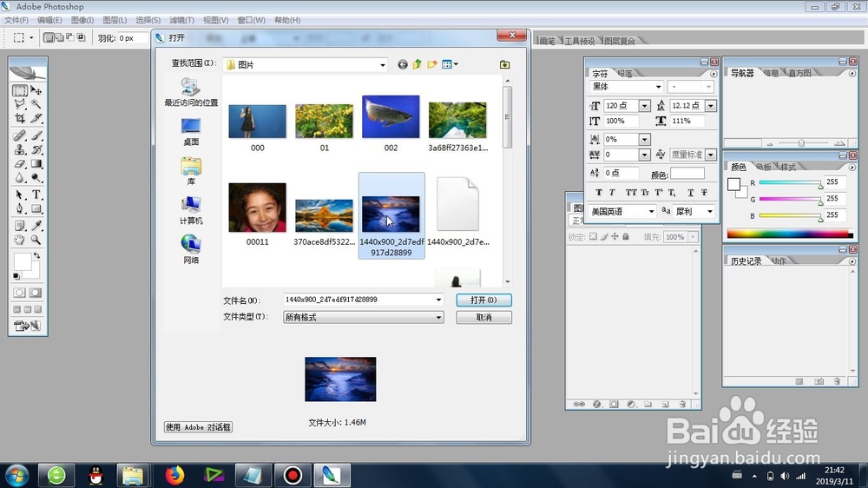The height and width of the screenshot is (488, 868).
Task: Select the Notes tool
Action: (20, 226)
